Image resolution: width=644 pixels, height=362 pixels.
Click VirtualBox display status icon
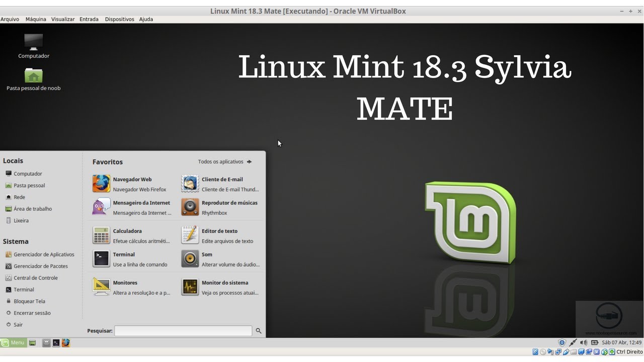(x=581, y=352)
